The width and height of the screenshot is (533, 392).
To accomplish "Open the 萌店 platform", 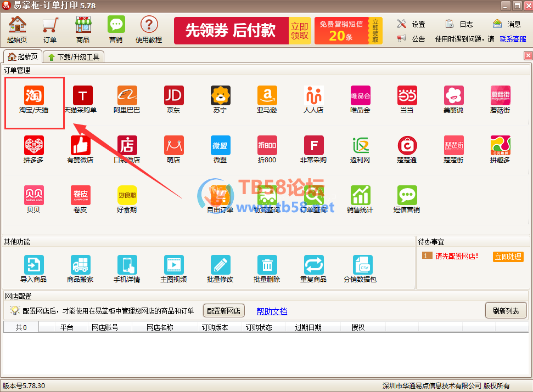I will [173, 149].
